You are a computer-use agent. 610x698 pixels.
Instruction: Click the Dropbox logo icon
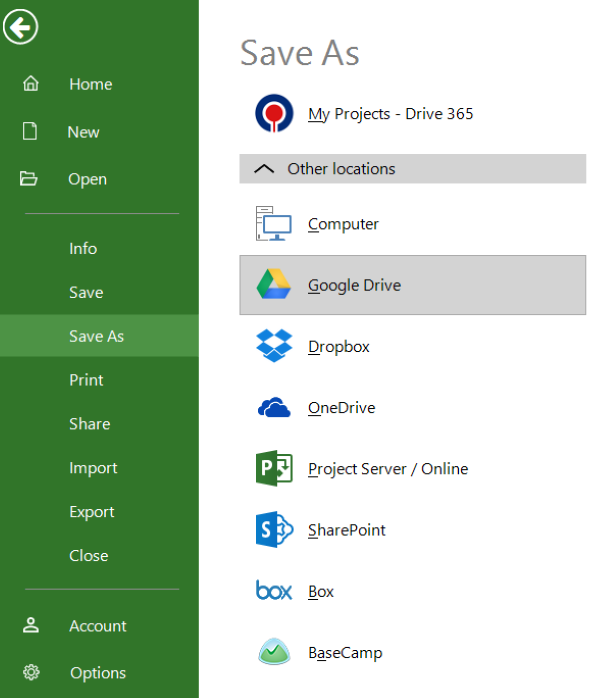(x=274, y=345)
